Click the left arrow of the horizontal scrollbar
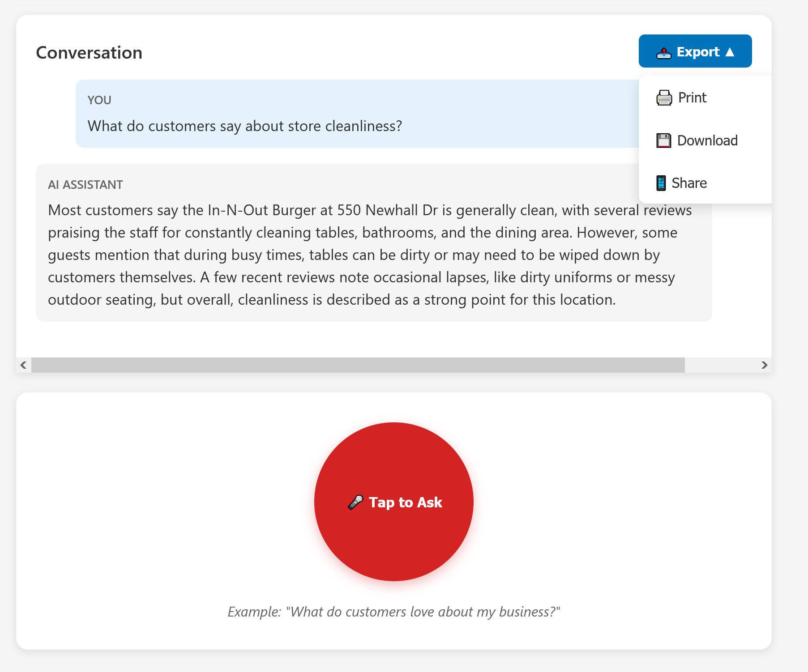Screen dimensions: 808x672 coord(23,365)
